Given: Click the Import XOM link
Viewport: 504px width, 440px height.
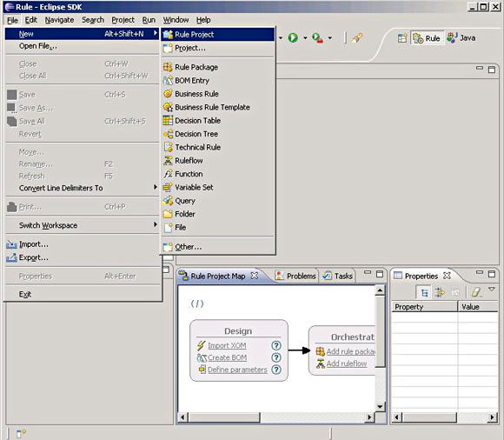Looking at the screenshot, I should [x=227, y=345].
